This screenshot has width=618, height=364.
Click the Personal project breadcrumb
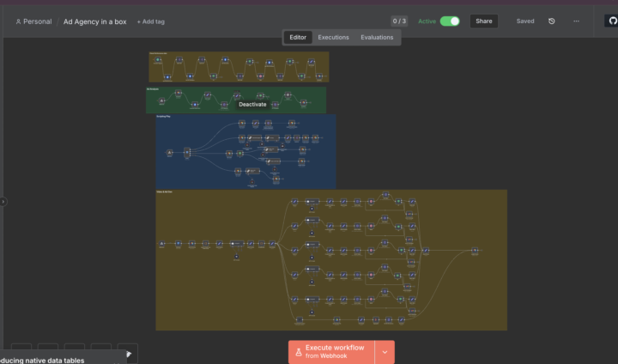(x=34, y=21)
